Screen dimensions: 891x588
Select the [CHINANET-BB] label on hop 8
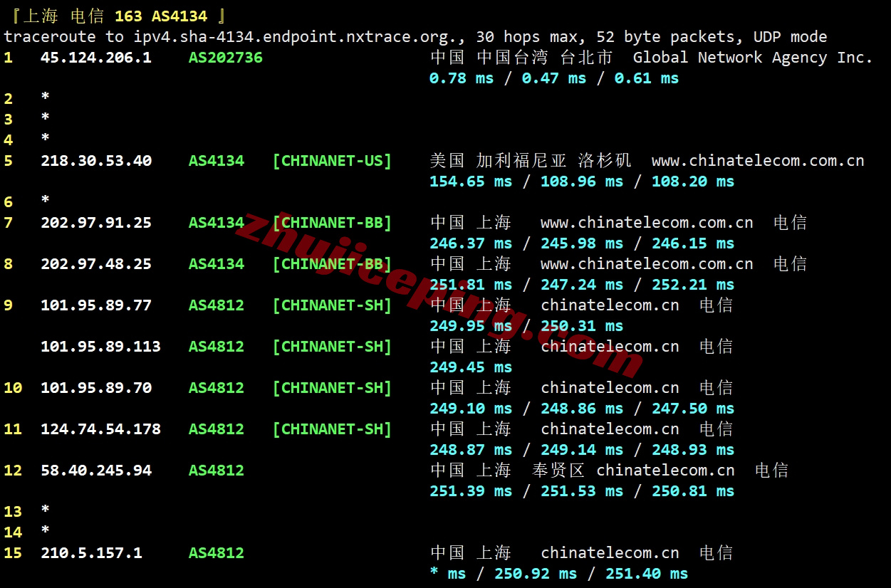point(332,263)
